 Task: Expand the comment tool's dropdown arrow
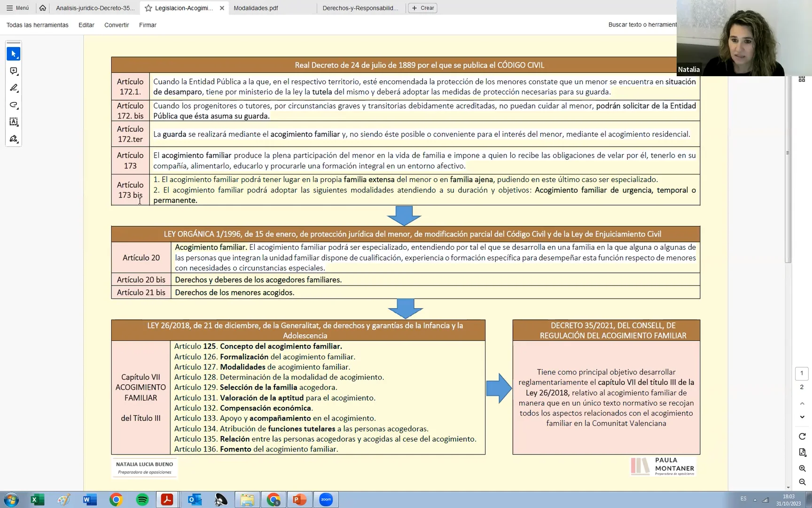point(18,76)
